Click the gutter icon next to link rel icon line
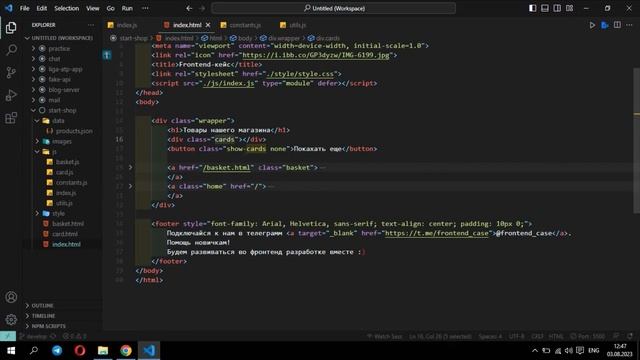Image resolution: width=640 pixels, height=360 pixels. pos(107,55)
